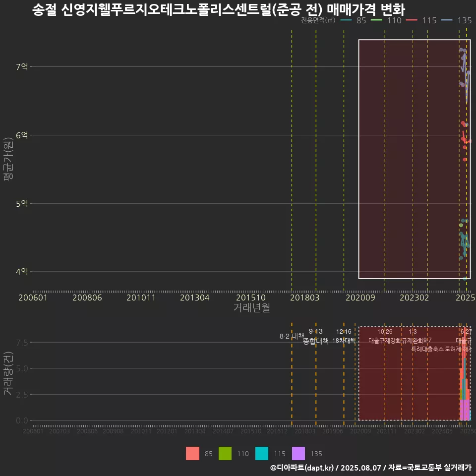Click 202302 on the price chart axis
Viewport: 476px width, 476px height.
click(x=415, y=297)
